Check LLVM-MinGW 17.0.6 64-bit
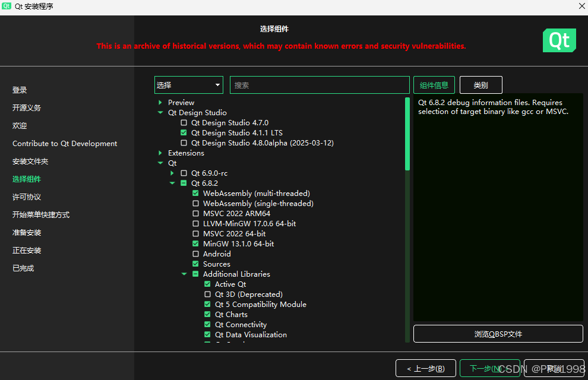This screenshot has height=380, width=588. click(x=195, y=224)
